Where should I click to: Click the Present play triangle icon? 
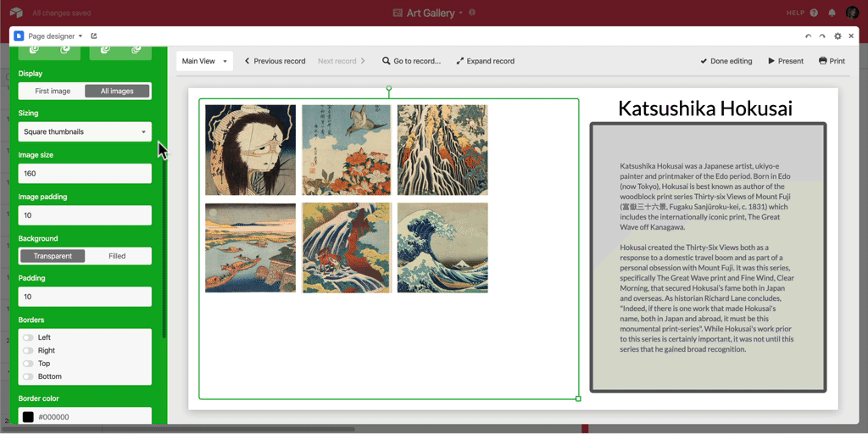[x=771, y=61]
